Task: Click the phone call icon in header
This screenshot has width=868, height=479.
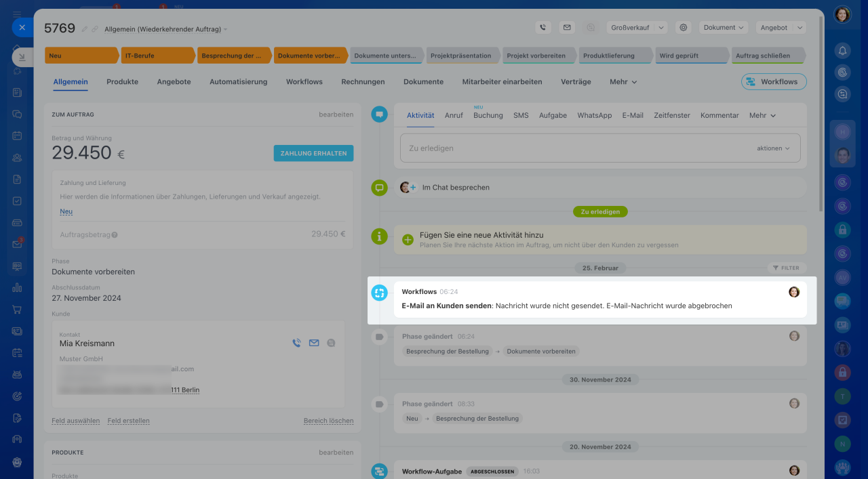Action: tap(542, 28)
